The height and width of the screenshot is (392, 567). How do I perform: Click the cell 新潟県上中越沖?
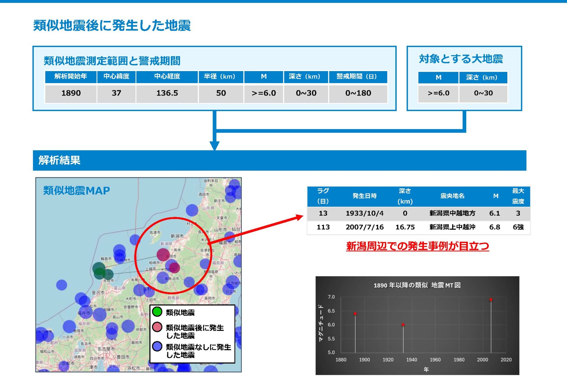click(452, 227)
